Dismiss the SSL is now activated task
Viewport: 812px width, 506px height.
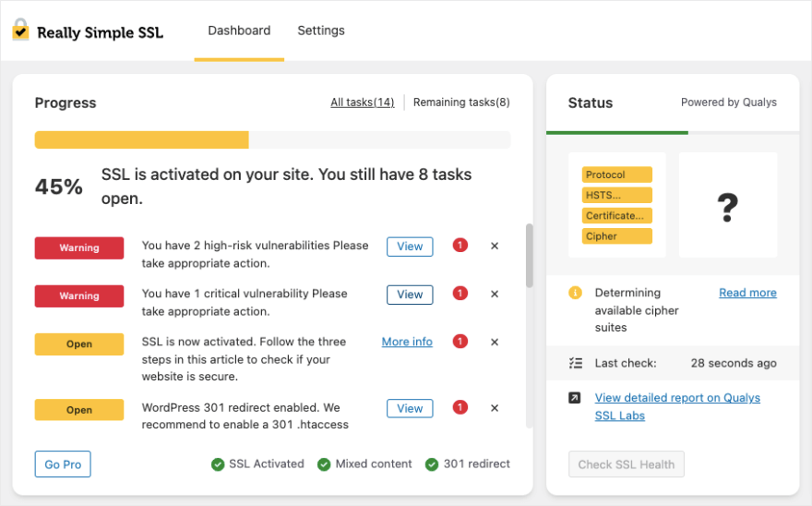click(495, 343)
